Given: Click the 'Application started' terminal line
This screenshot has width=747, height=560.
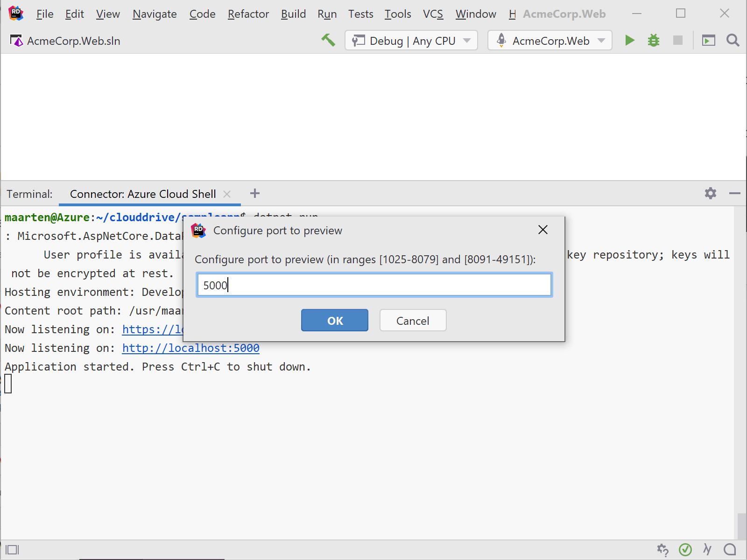Looking at the screenshot, I should click(x=158, y=367).
